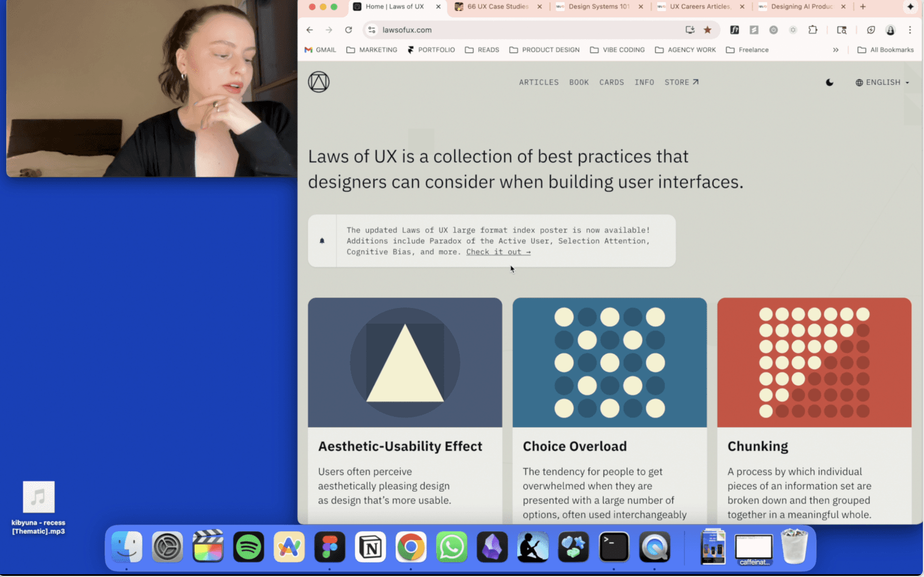Open the STORE external link
Image resolution: width=924 pixels, height=577 pixels.
click(681, 82)
